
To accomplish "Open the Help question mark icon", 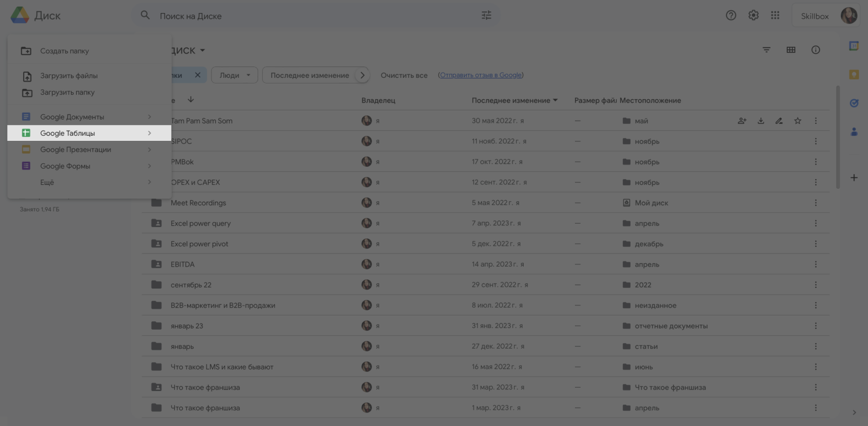I will (731, 16).
